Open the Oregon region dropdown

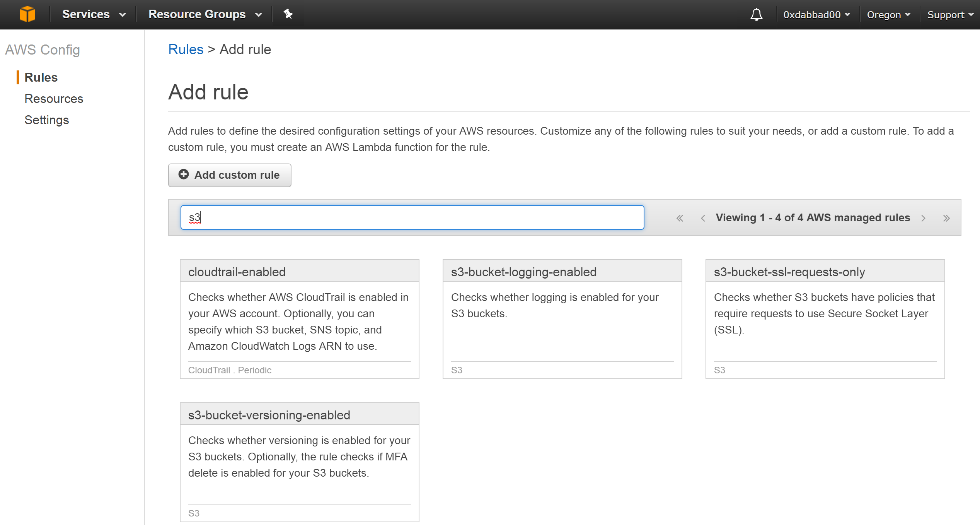tap(888, 15)
